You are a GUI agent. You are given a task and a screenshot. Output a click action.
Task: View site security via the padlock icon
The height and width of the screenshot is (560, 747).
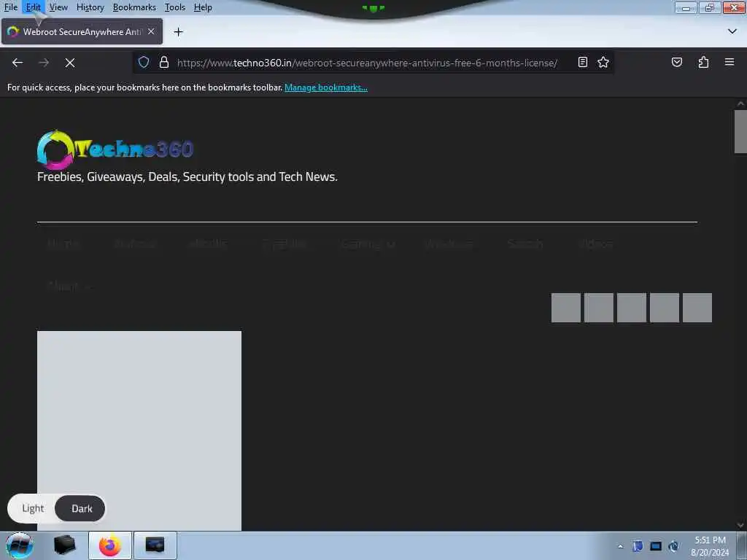(164, 62)
